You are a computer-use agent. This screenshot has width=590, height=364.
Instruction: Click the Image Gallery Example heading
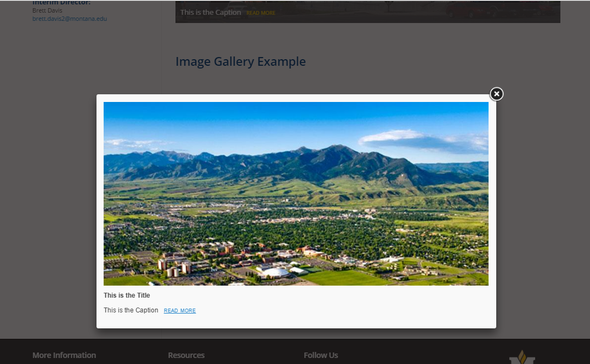coord(240,61)
